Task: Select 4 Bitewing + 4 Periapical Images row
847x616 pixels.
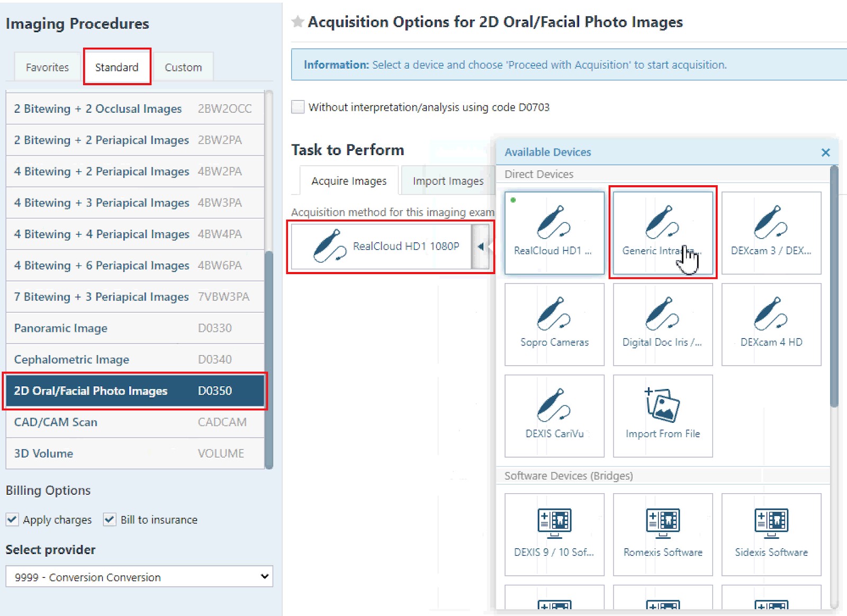Action: (135, 234)
